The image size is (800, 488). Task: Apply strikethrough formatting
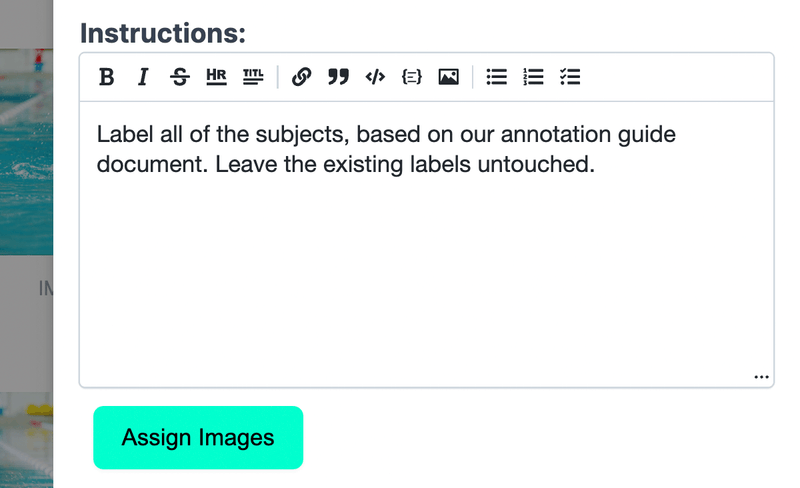point(180,77)
